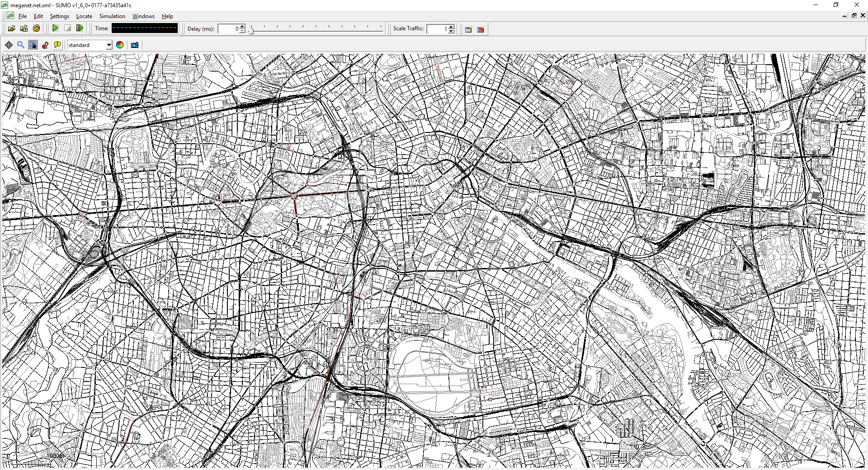Image resolution: width=868 pixels, height=470 pixels.
Task: Decrease Delay with the down stepper arrow
Action: pos(242,31)
